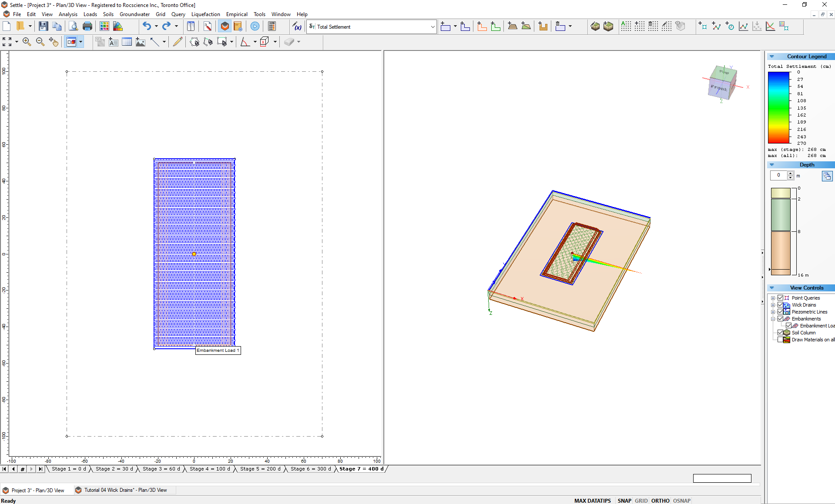The height and width of the screenshot is (504, 835).
Task: Save the project with the floppy disk icon
Action: click(43, 27)
